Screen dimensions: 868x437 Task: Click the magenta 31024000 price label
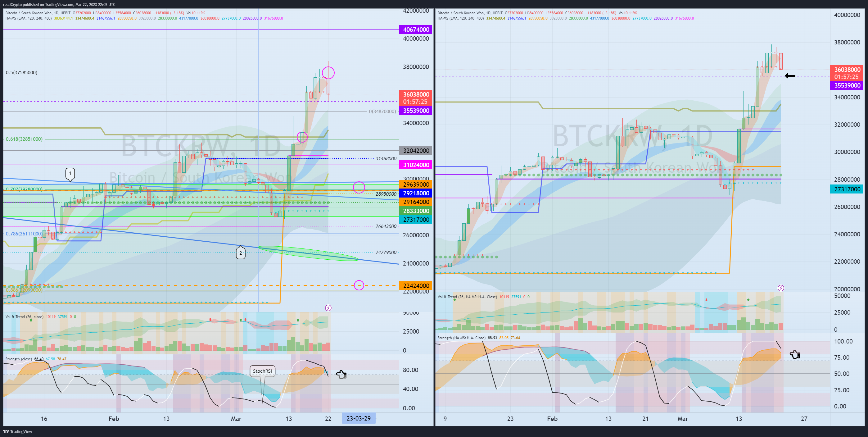pyautogui.click(x=416, y=165)
